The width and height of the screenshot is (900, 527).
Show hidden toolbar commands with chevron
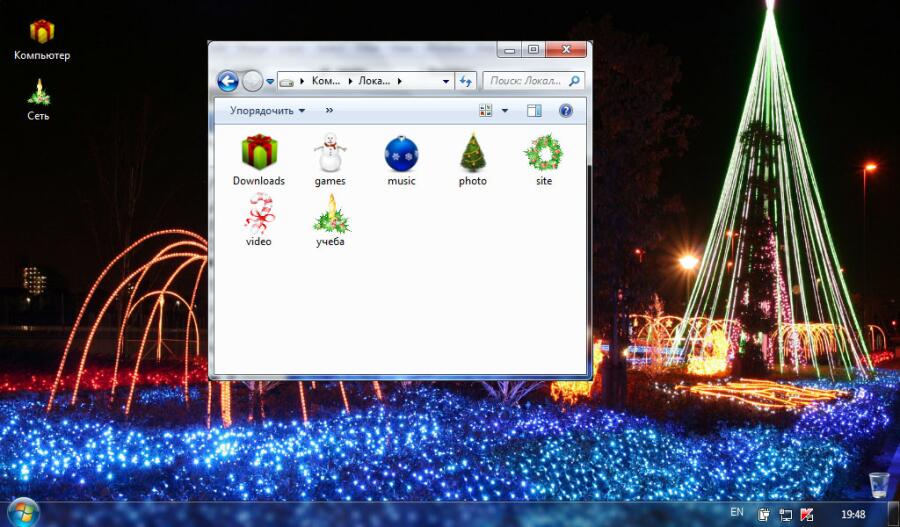[x=329, y=111]
